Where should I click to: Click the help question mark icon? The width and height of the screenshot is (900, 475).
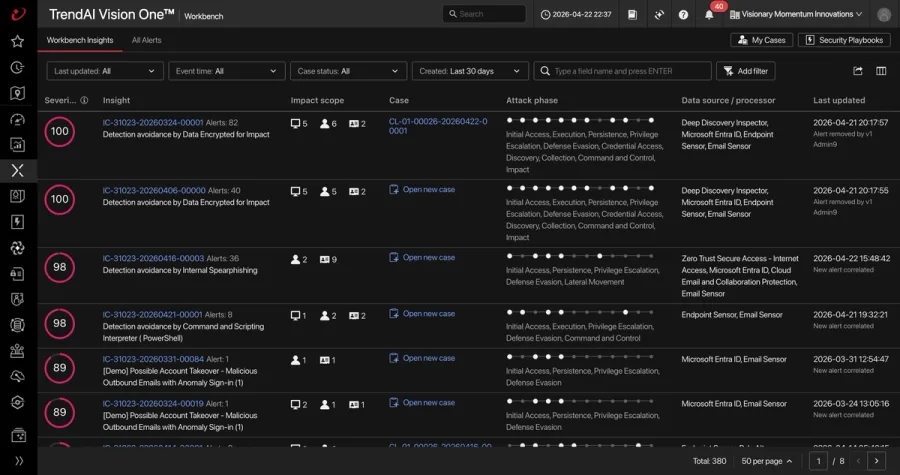click(x=683, y=14)
